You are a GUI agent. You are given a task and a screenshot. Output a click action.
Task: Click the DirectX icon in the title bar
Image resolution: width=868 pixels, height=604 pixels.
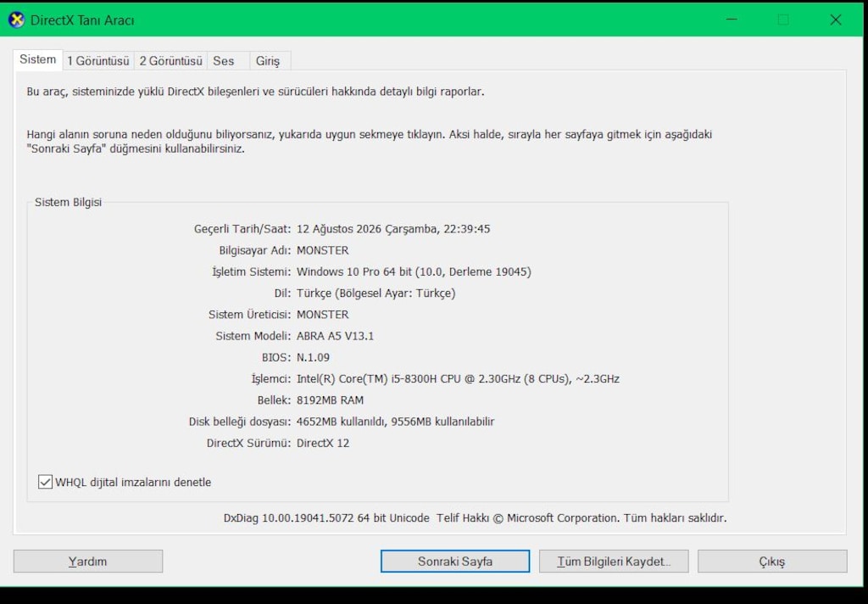pos(17,20)
